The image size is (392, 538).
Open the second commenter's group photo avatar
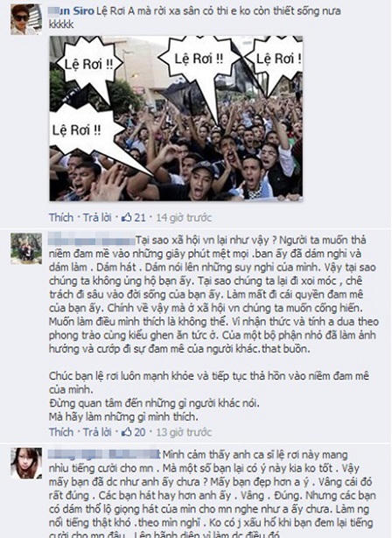[x=26, y=248]
